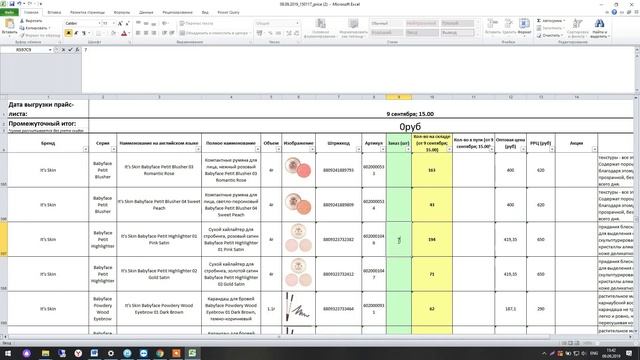The image size is (640, 360).
Task: Toggle the Wrap Text (Перенос текста) button
Action: [196, 24]
